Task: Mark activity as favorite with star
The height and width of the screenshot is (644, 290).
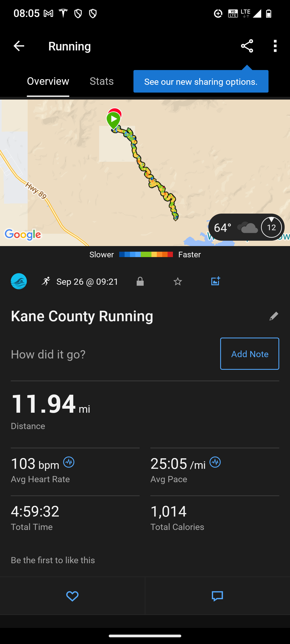Action: pos(178,281)
